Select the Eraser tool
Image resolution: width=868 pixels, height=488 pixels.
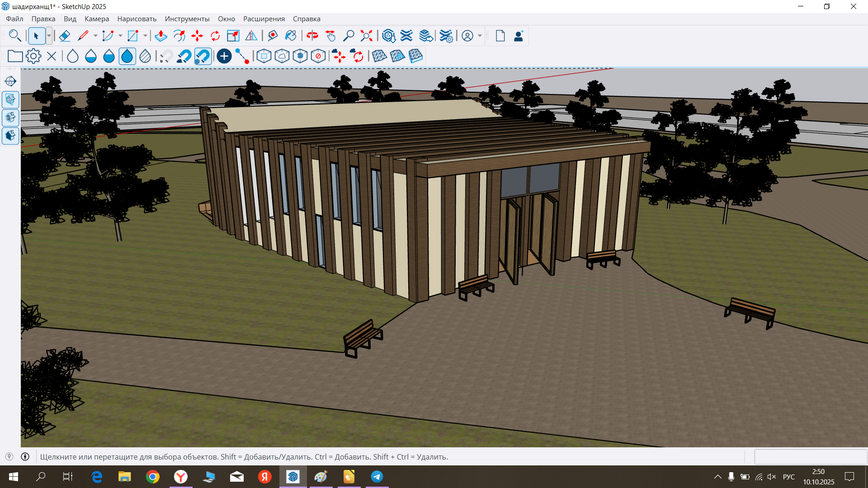[65, 36]
